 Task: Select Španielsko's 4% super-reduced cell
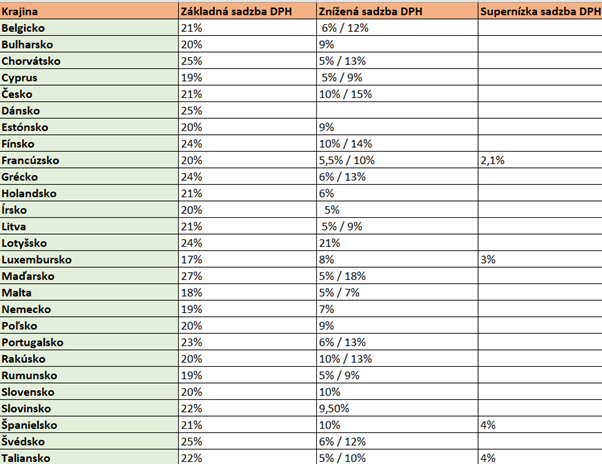540,425
